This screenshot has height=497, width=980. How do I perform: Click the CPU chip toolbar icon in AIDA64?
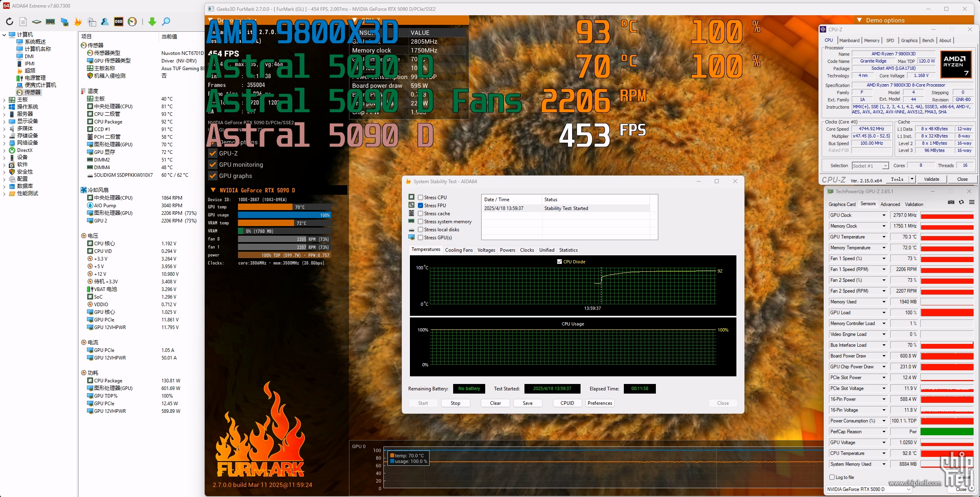[36, 22]
